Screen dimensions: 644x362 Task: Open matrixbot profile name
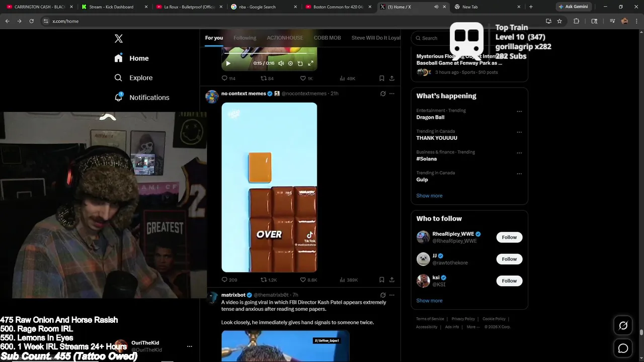233,295
